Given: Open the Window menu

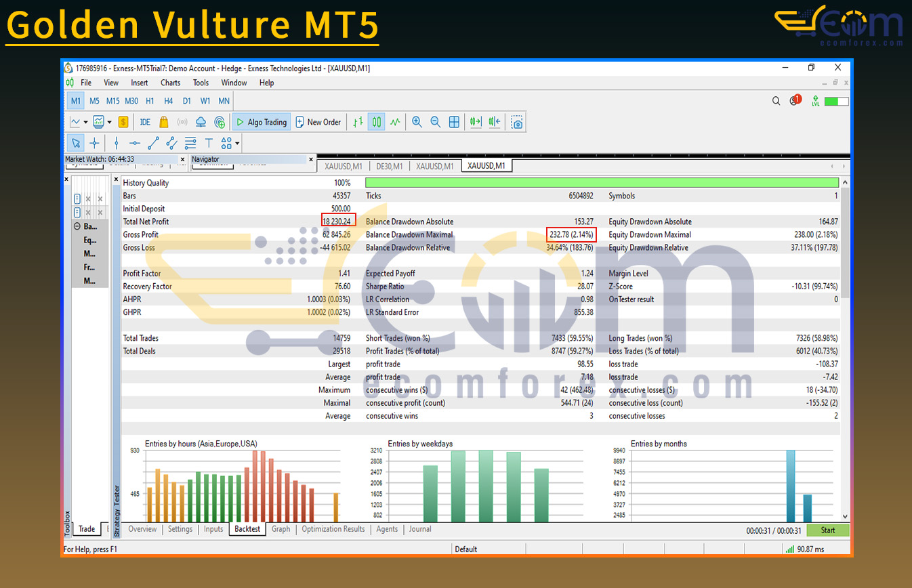Looking at the screenshot, I should 234,83.
